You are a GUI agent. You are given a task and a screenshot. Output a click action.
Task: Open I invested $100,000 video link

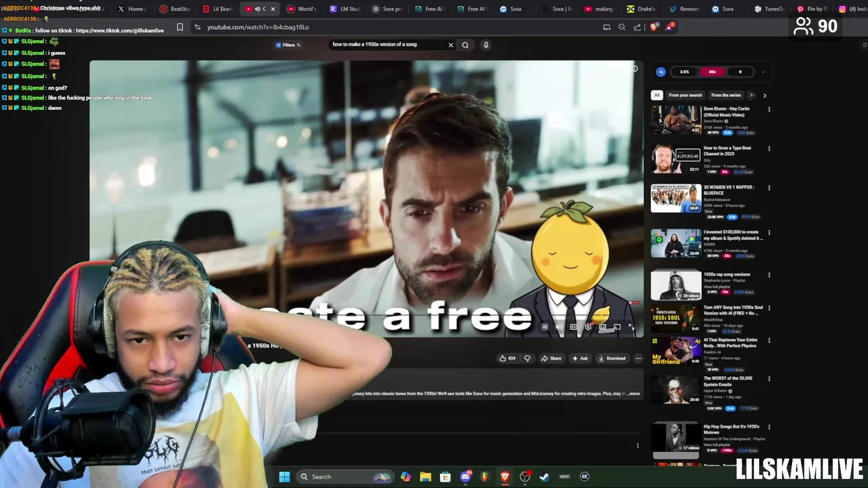point(733,235)
